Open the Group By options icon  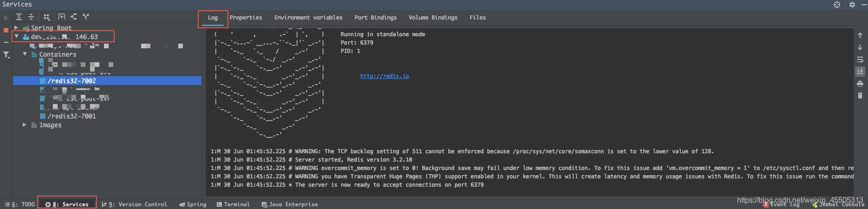[46, 17]
